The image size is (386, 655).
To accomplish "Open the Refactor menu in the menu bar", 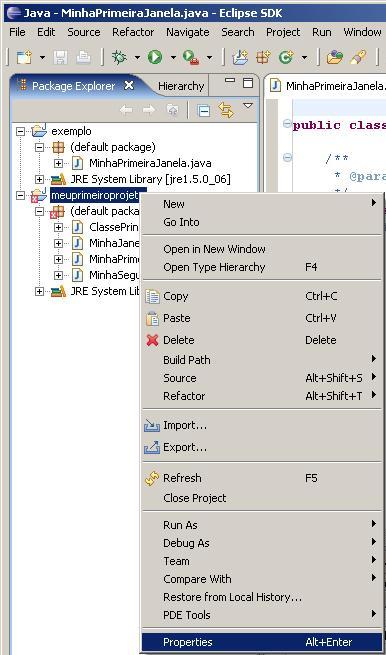I will pyautogui.click(x=133, y=32).
